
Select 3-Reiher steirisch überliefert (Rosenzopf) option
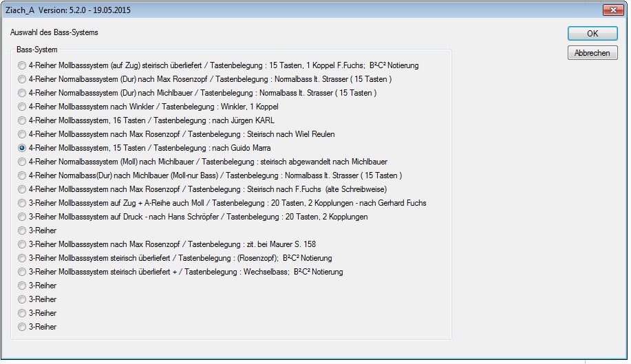point(23,258)
